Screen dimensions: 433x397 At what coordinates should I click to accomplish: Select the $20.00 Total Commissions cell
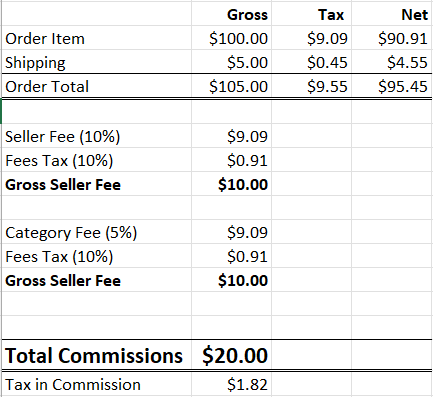coord(232,355)
